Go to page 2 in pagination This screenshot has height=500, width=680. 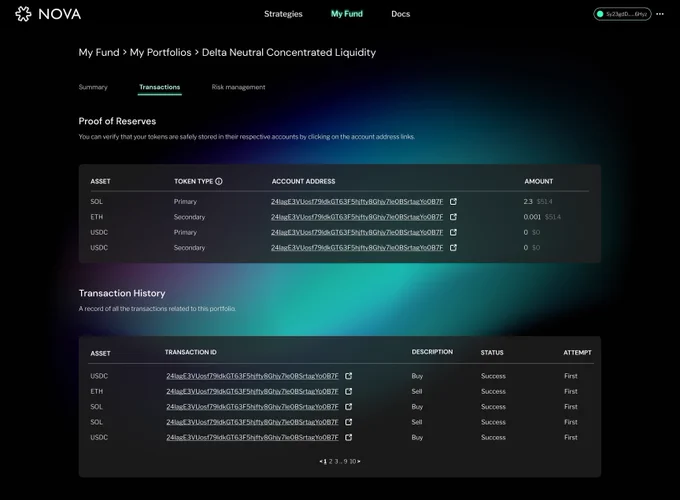tap(330, 461)
